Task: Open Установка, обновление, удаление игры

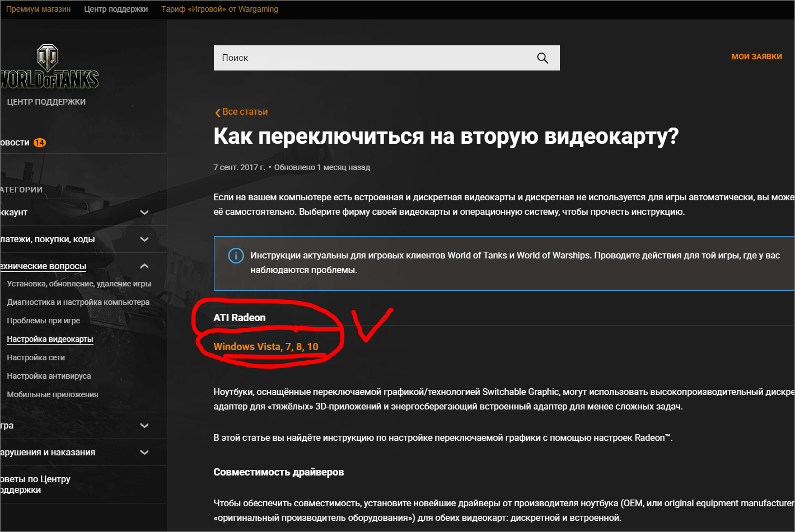Action: tap(79, 284)
